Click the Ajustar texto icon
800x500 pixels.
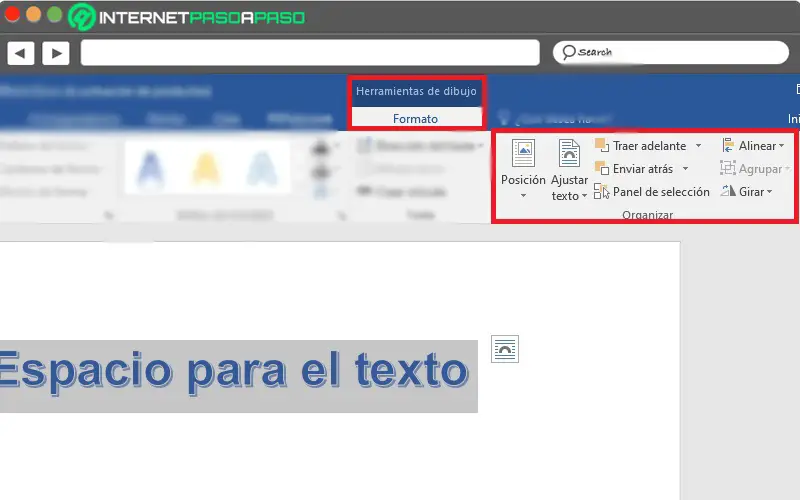click(569, 153)
